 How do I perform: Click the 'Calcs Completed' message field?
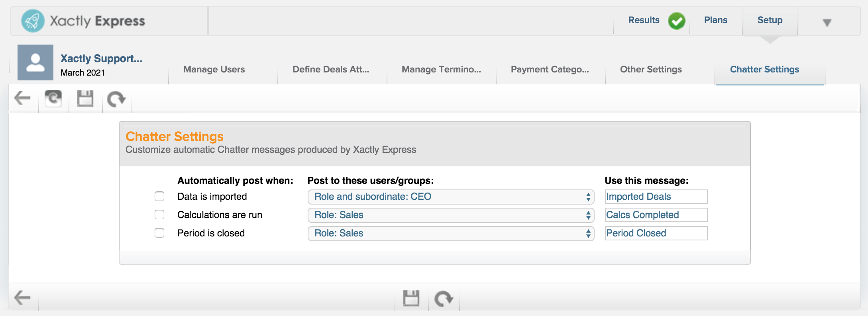coord(656,215)
